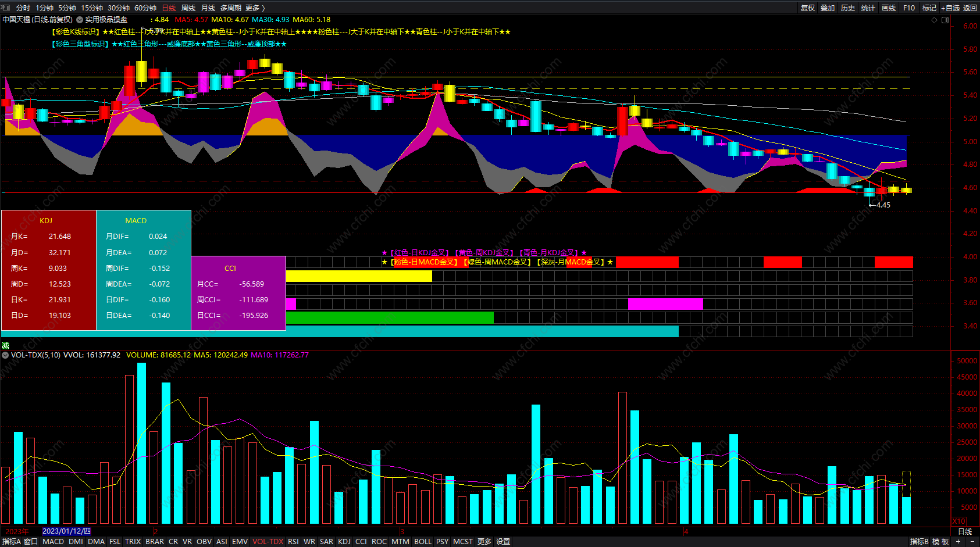
Task: Switch lower indicator to FSL
Action: click(x=115, y=541)
